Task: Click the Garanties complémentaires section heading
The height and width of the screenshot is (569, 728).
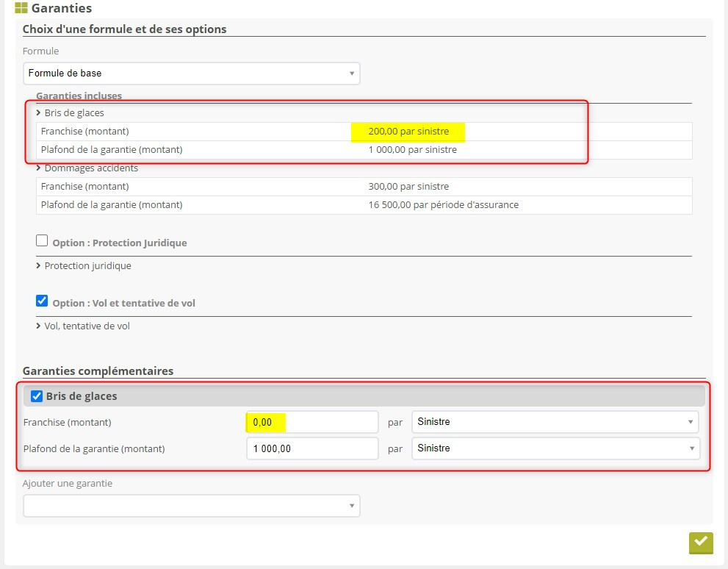Action: [98, 371]
